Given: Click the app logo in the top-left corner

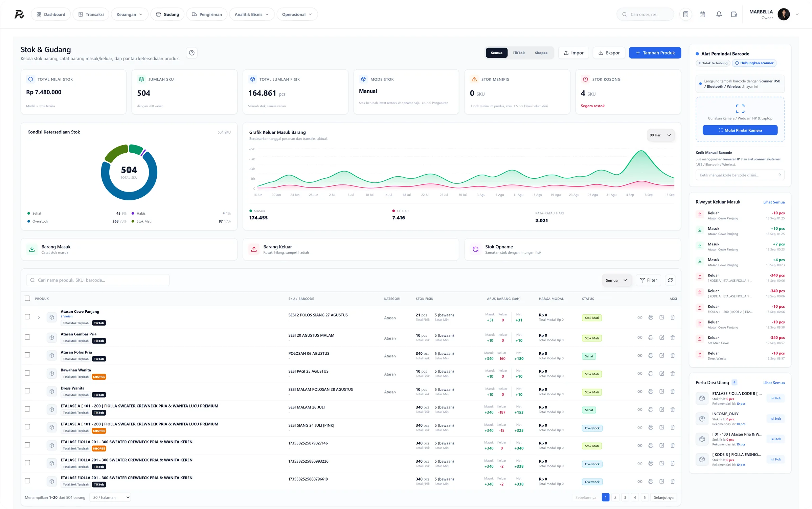Looking at the screenshot, I should pos(19,14).
